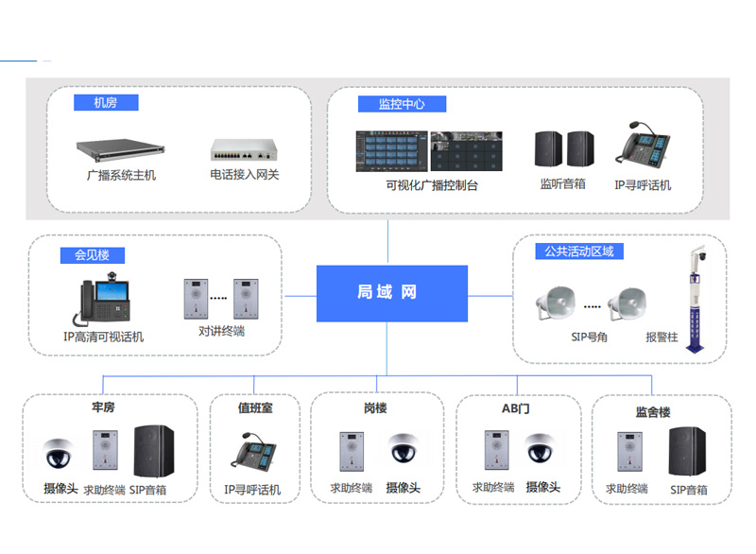Click the 广播系统主机 rack server image

coord(121,150)
